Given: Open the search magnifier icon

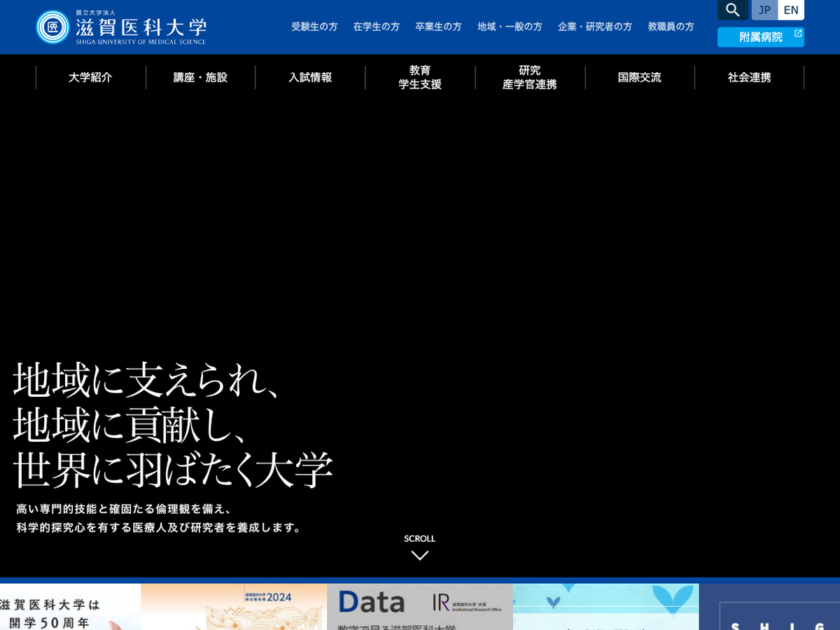Looking at the screenshot, I should (732, 10).
